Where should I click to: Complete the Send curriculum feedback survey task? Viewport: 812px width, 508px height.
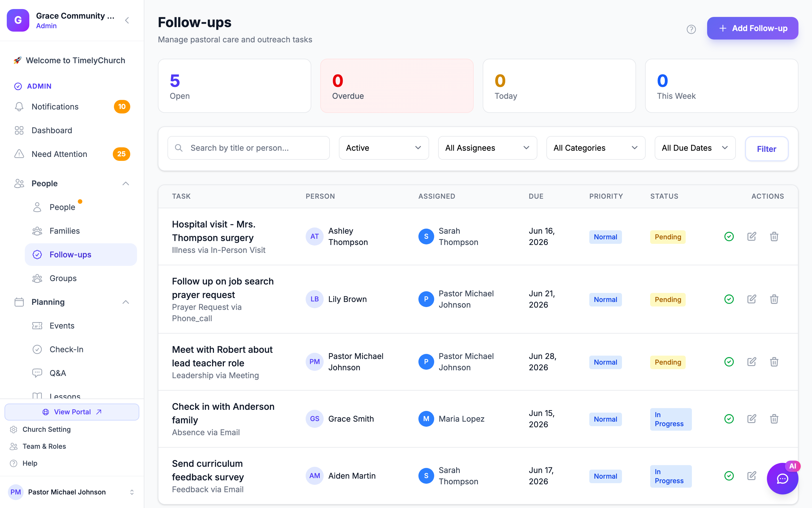pos(729,476)
